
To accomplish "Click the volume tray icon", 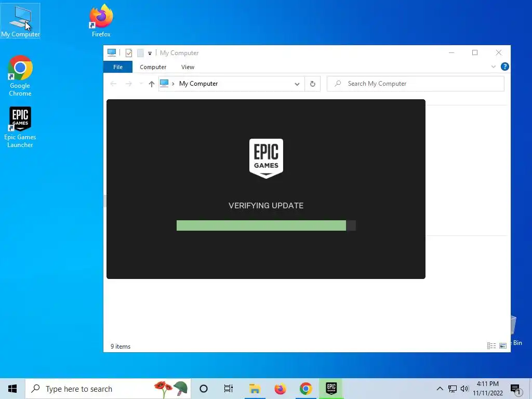I will [x=464, y=389].
